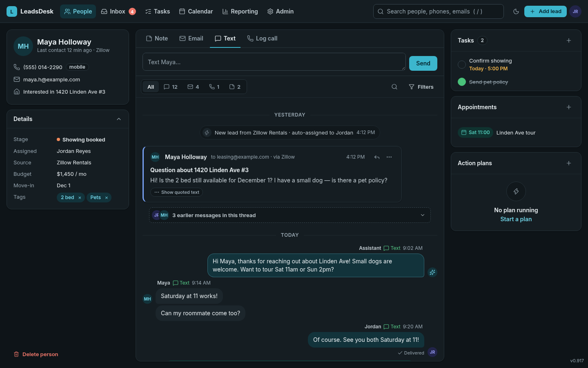Go to Tasks in top navigation

158,11
